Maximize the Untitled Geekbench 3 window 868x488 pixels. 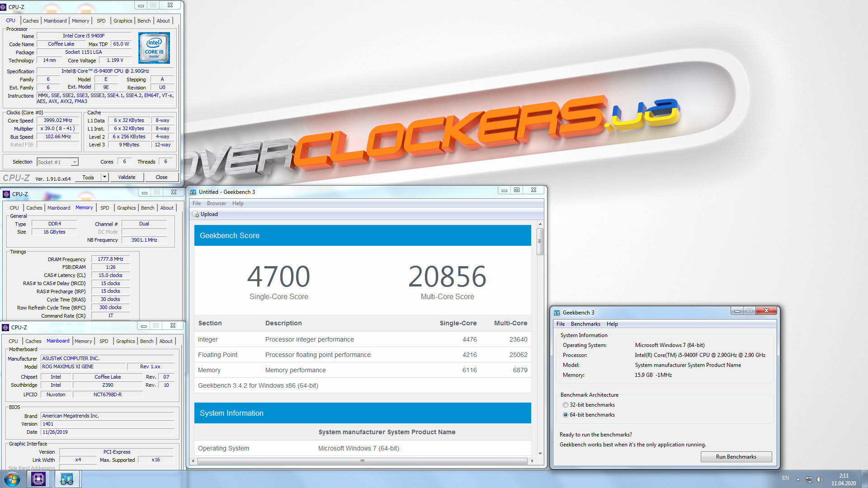(x=517, y=190)
